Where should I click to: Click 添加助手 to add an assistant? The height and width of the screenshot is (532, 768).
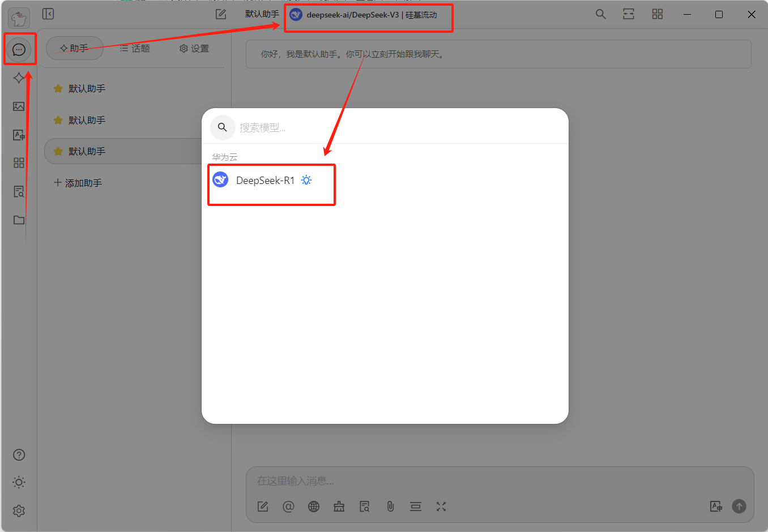78,183
